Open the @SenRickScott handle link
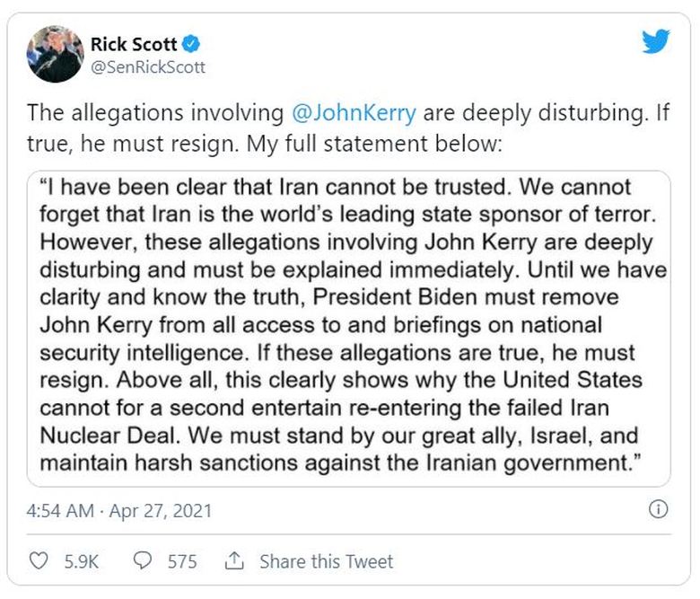This screenshot has width=700, height=599. click(148, 67)
